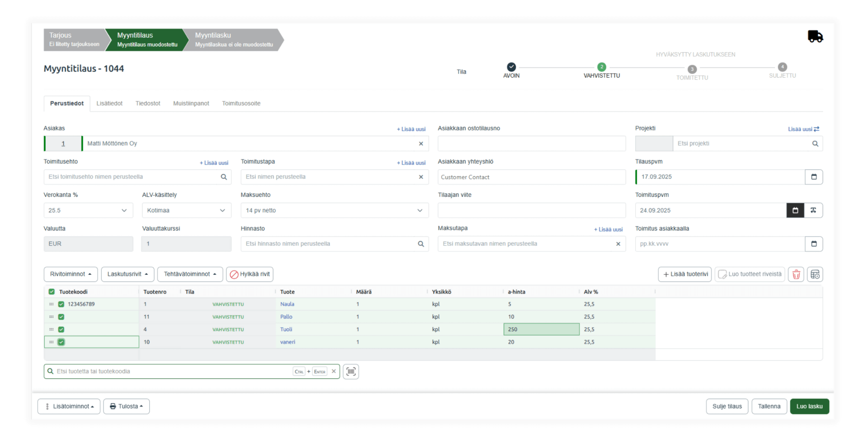
Task: Click the delivery truck icon
Action: pyautogui.click(x=815, y=36)
